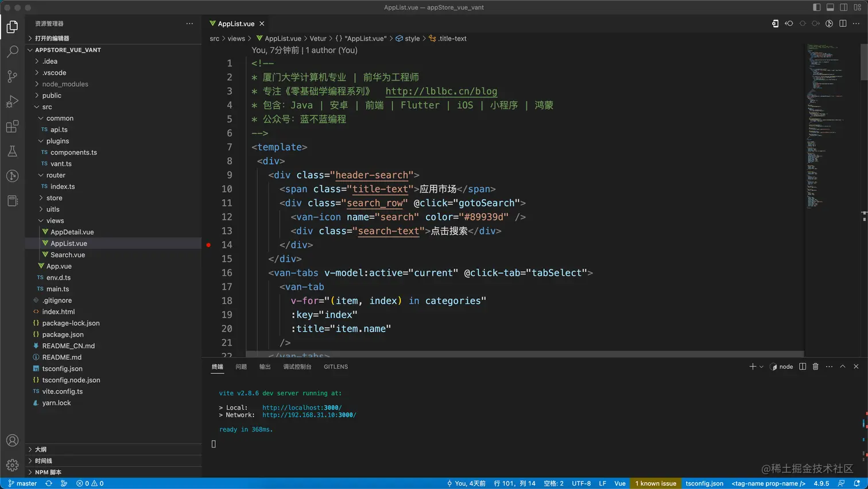Switch to the 问题 problems tab
Screen dimensions: 868x489
(x=241, y=367)
